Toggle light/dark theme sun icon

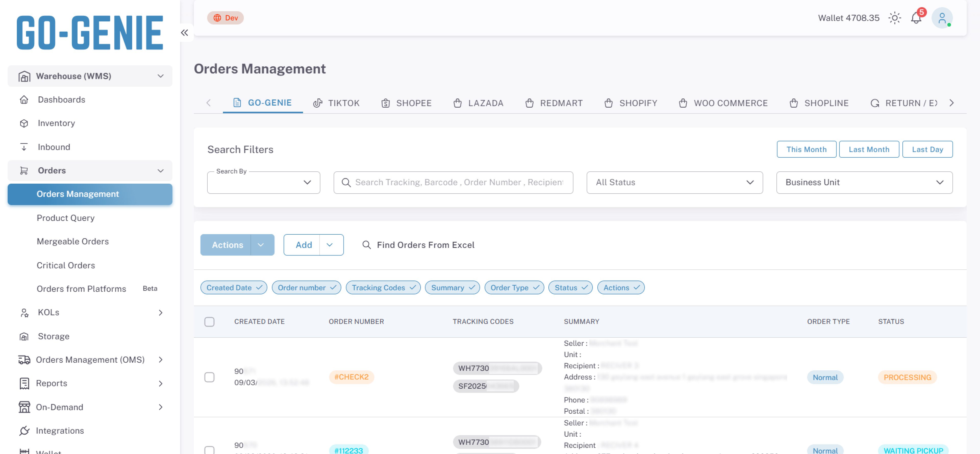[x=894, y=18]
